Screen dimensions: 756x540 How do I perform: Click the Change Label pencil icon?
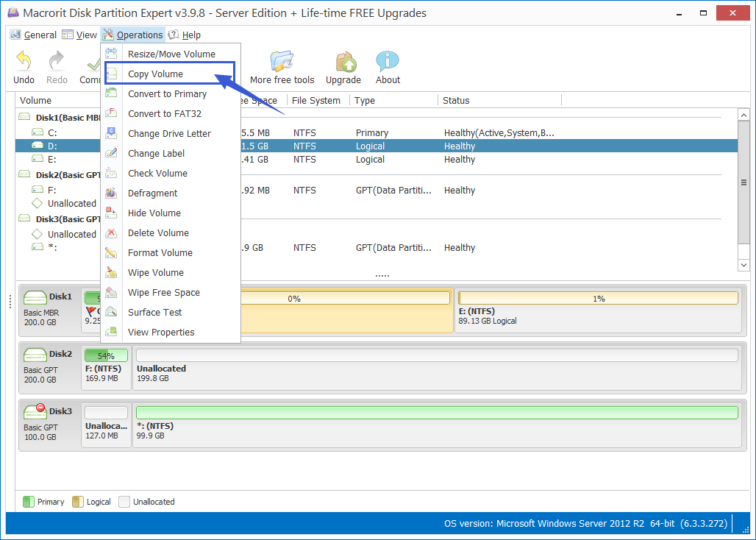coord(111,153)
